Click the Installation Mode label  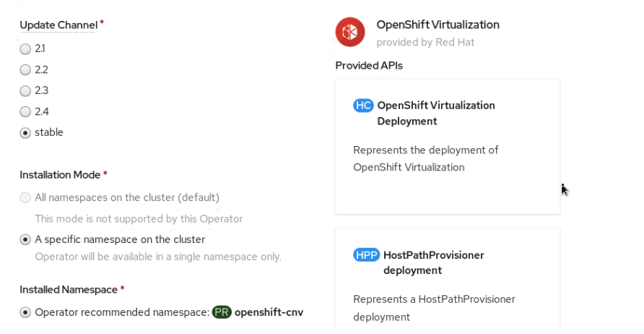click(x=60, y=175)
